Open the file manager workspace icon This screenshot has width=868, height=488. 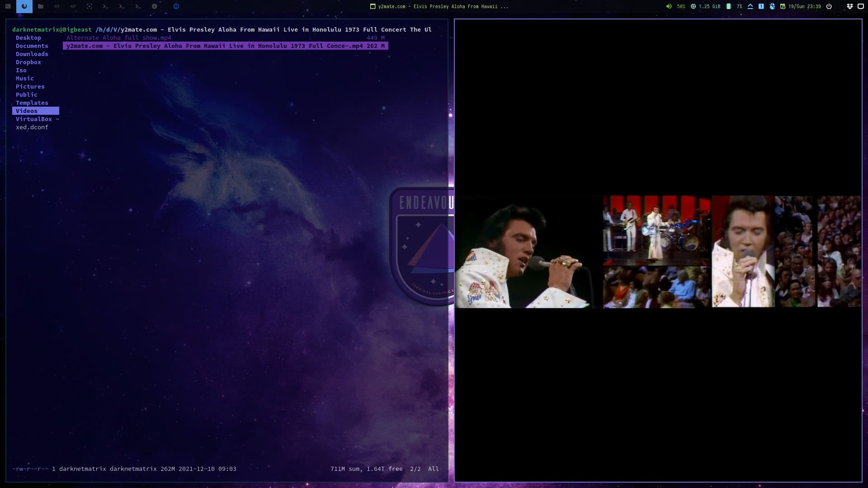pyautogui.click(x=41, y=6)
